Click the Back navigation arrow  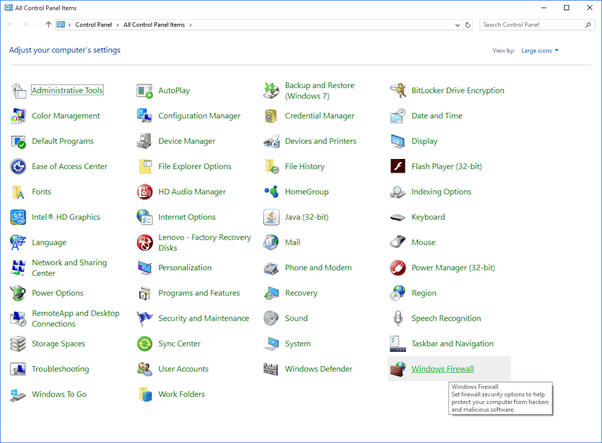tap(10, 25)
